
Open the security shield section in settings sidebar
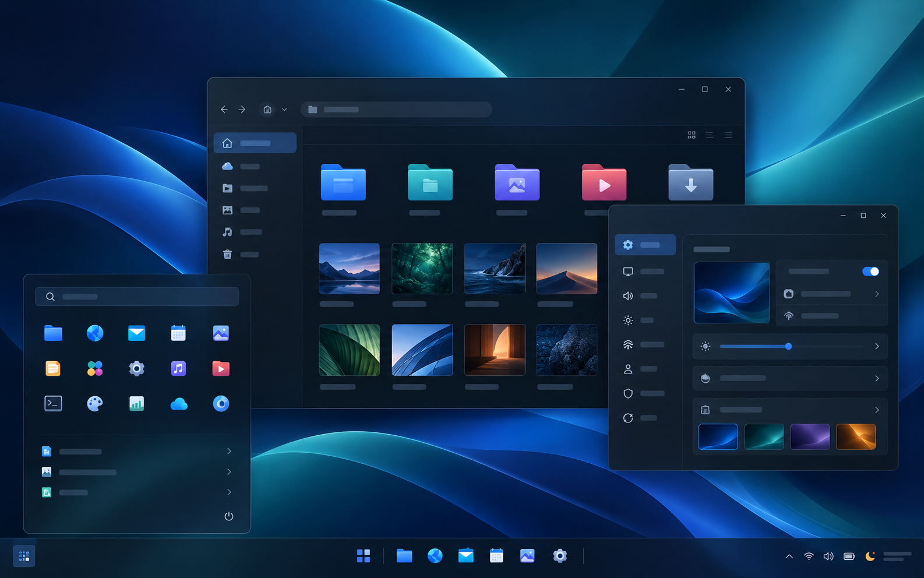[643, 393]
